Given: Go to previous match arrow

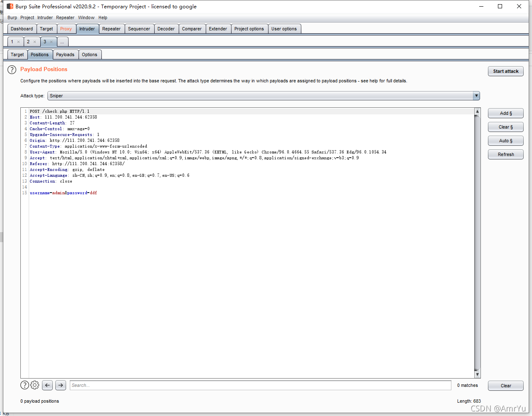Looking at the screenshot, I should [x=47, y=385].
